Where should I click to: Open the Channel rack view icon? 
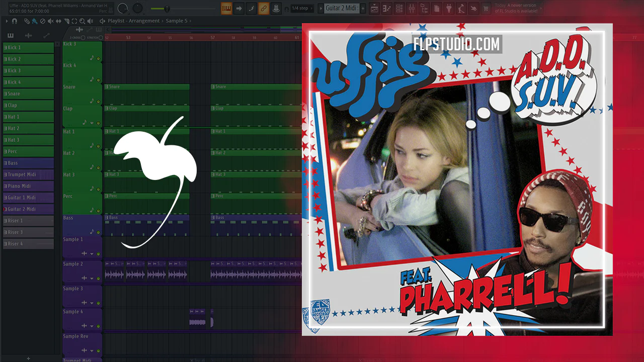point(399,8)
